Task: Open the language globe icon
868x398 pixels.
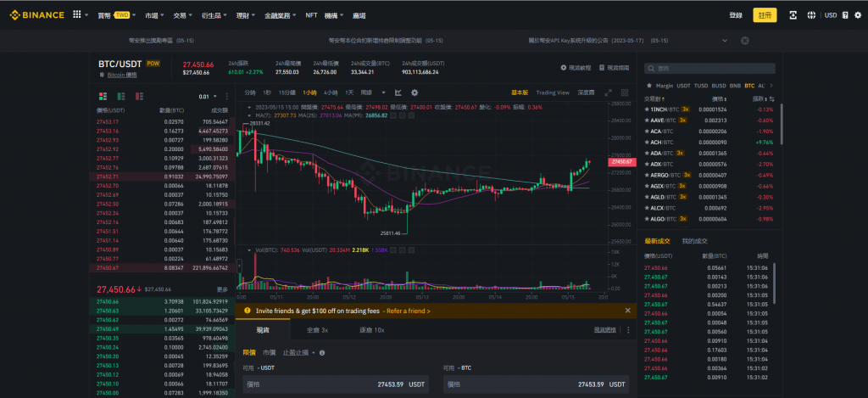Action: (x=811, y=15)
